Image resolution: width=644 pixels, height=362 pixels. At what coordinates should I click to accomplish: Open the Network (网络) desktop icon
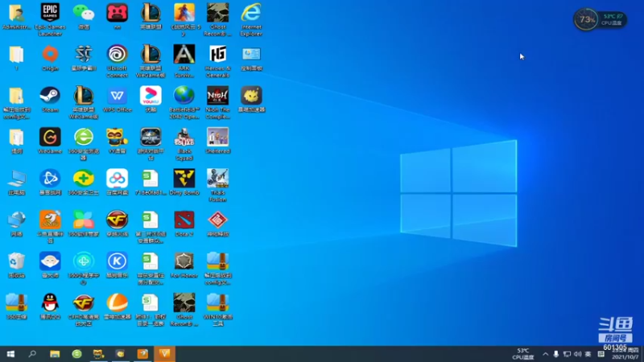pyautogui.click(x=16, y=224)
